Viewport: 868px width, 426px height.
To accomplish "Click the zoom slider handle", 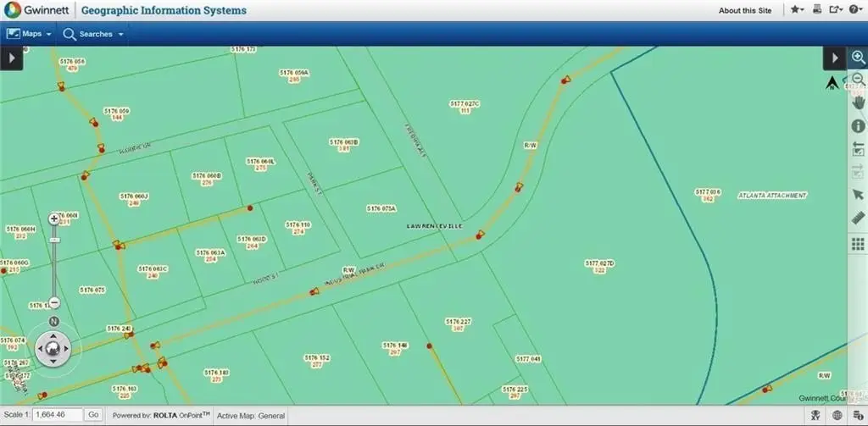I will coord(54,241).
